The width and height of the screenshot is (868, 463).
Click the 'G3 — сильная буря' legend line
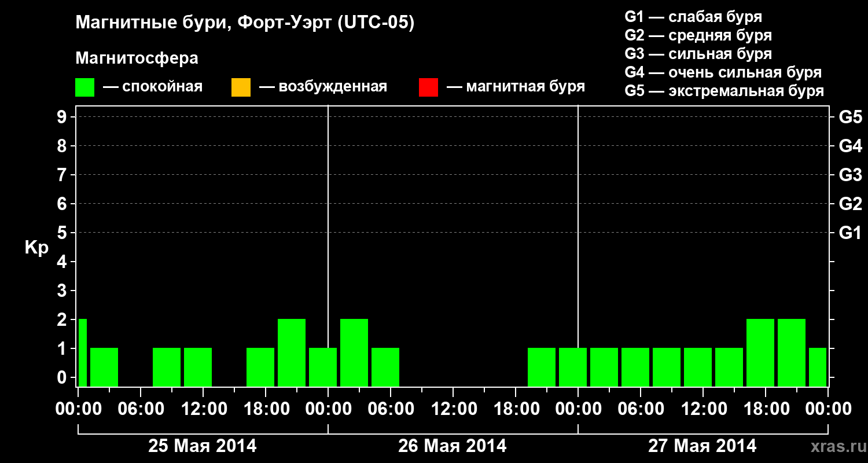(x=698, y=54)
